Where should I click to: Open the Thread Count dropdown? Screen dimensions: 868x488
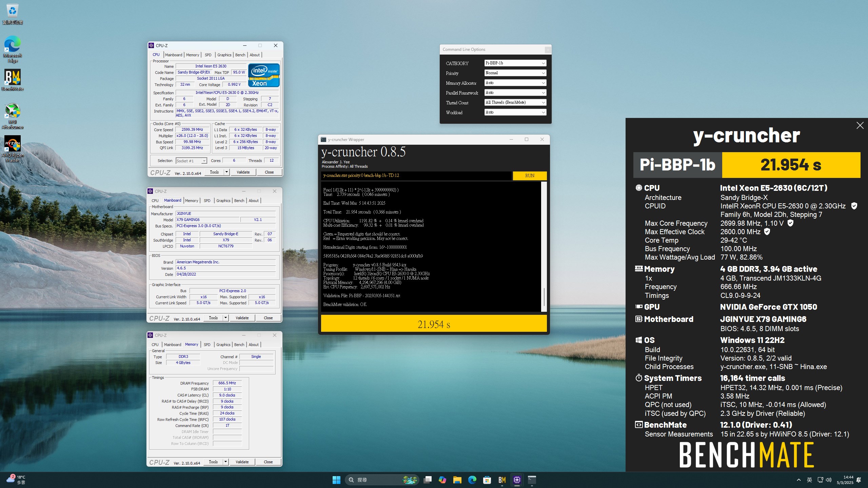[x=515, y=102]
